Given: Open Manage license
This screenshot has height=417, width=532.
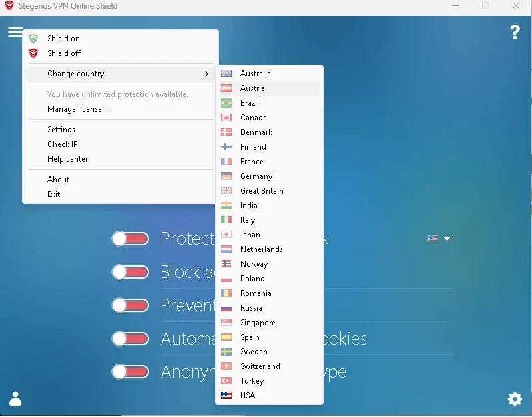Looking at the screenshot, I should click(77, 109).
